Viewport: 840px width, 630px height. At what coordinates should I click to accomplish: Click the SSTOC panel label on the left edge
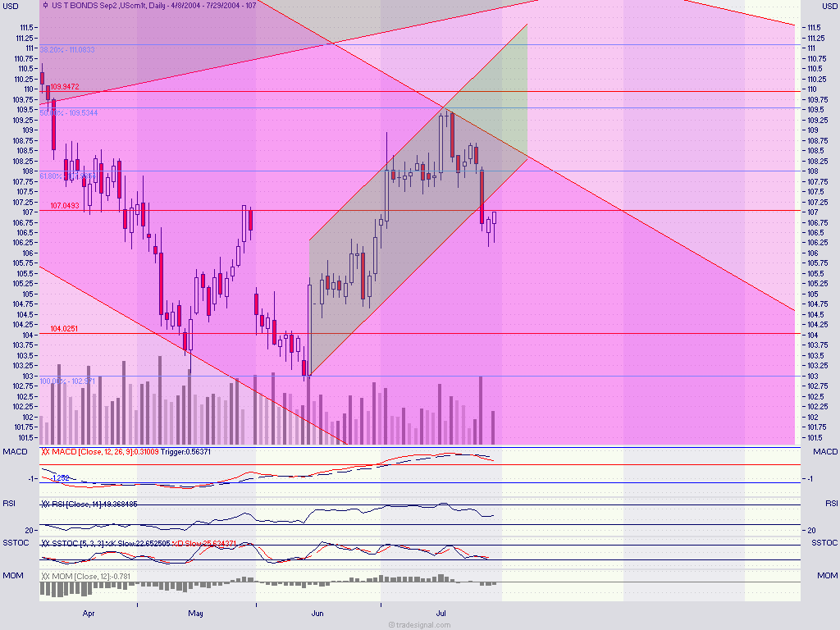[x=15, y=542]
